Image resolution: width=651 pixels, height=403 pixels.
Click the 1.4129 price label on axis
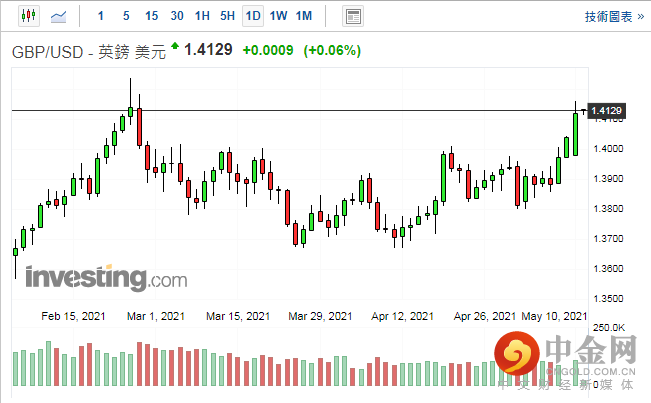[x=606, y=111]
